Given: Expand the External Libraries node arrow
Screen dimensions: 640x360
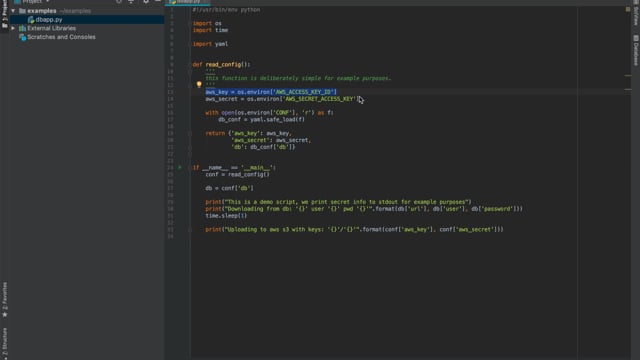Looking at the screenshot, I should [x=13, y=28].
